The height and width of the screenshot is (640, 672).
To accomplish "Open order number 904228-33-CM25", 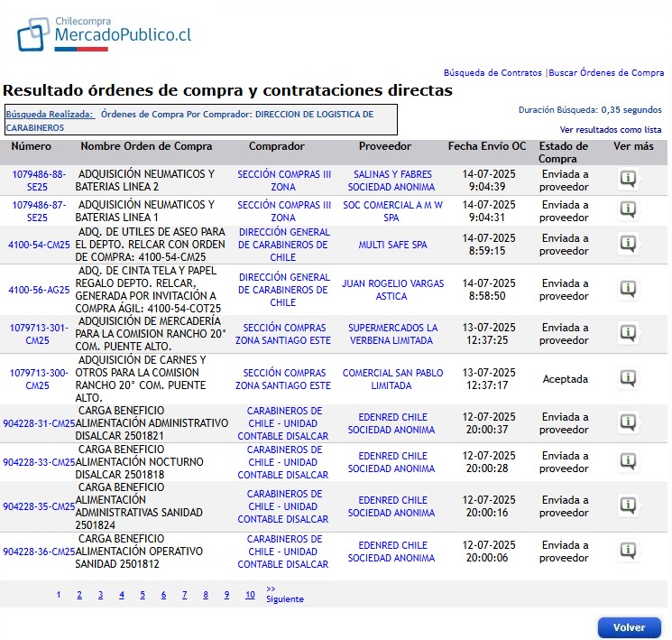I will (39, 462).
